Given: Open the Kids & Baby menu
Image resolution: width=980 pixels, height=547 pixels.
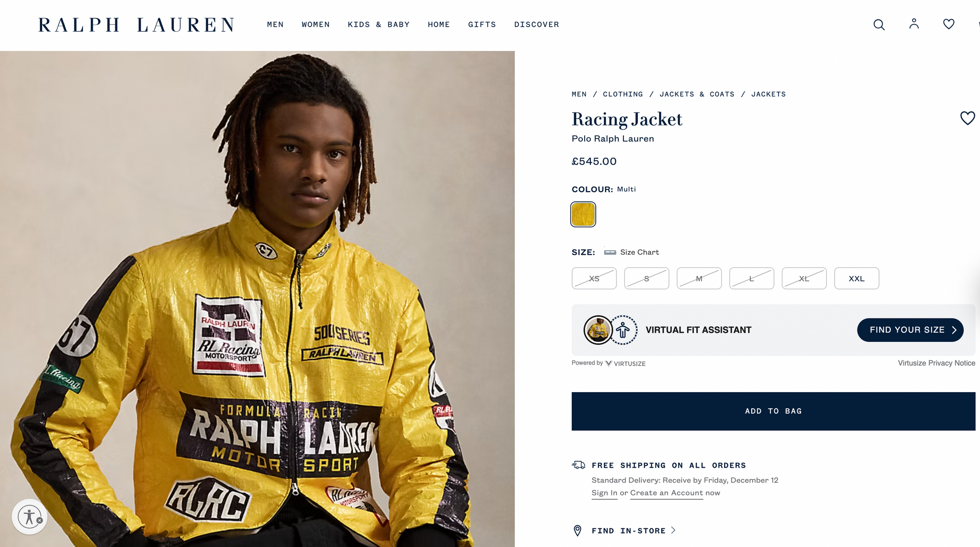Looking at the screenshot, I should [x=379, y=24].
